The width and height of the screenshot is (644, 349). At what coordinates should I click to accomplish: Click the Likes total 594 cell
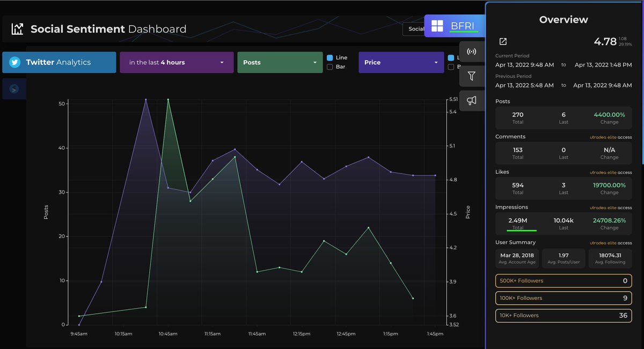[x=518, y=188]
